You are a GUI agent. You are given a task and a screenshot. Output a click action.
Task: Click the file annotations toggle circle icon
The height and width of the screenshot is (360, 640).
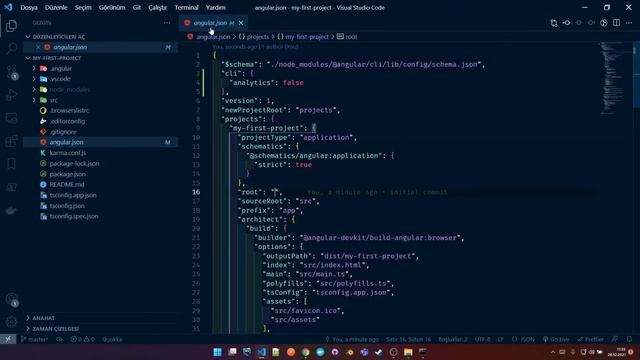pos(604,23)
